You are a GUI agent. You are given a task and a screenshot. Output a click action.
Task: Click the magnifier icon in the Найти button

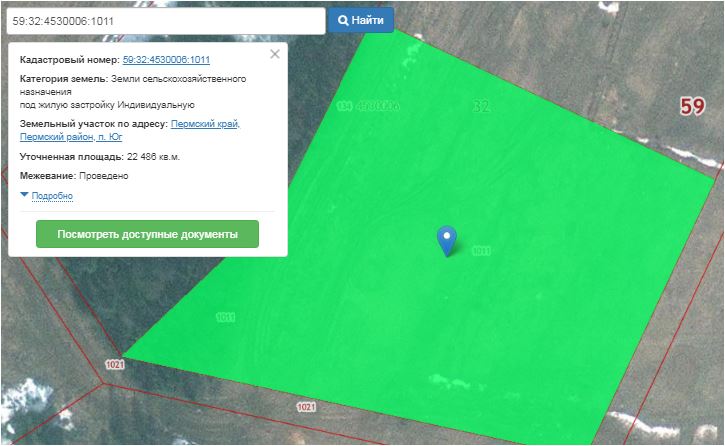[343, 20]
